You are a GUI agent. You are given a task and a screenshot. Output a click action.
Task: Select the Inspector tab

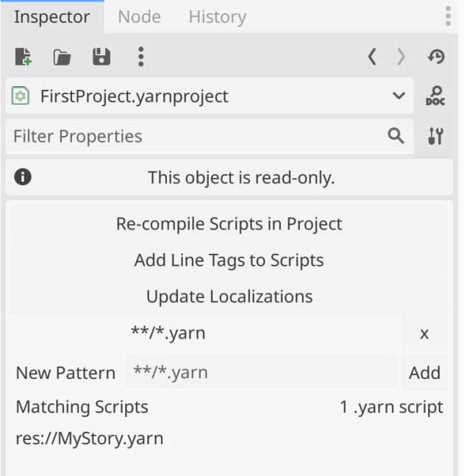[52, 17]
